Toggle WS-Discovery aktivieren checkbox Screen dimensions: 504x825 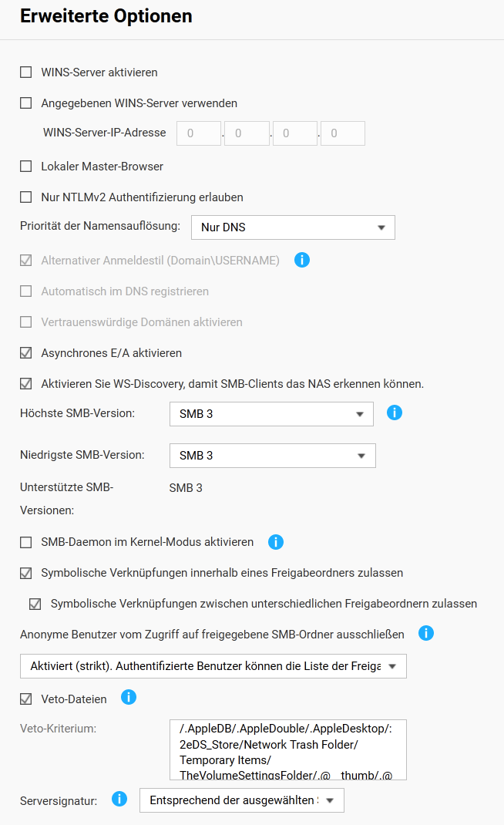pos(26,384)
